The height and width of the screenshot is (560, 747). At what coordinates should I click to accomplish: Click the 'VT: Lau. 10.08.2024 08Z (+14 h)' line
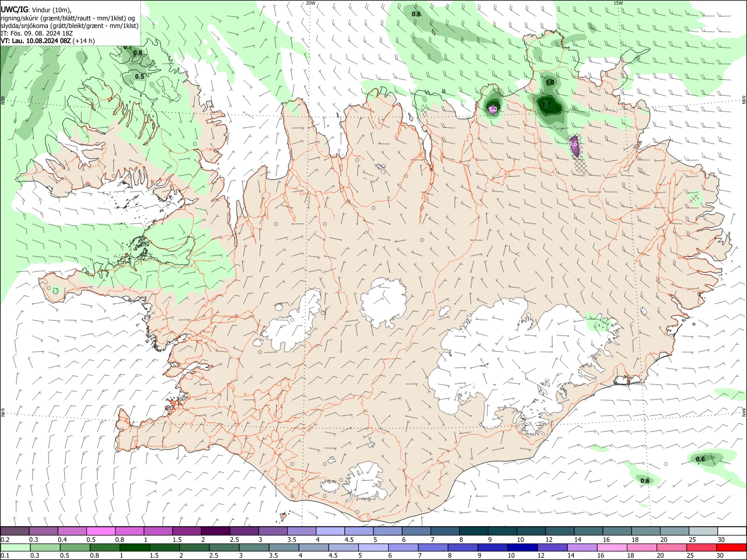click(x=48, y=41)
